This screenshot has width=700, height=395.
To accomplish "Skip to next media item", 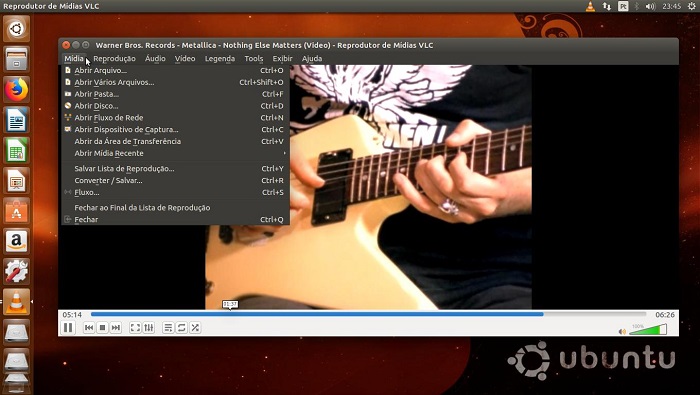I will (x=116, y=328).
